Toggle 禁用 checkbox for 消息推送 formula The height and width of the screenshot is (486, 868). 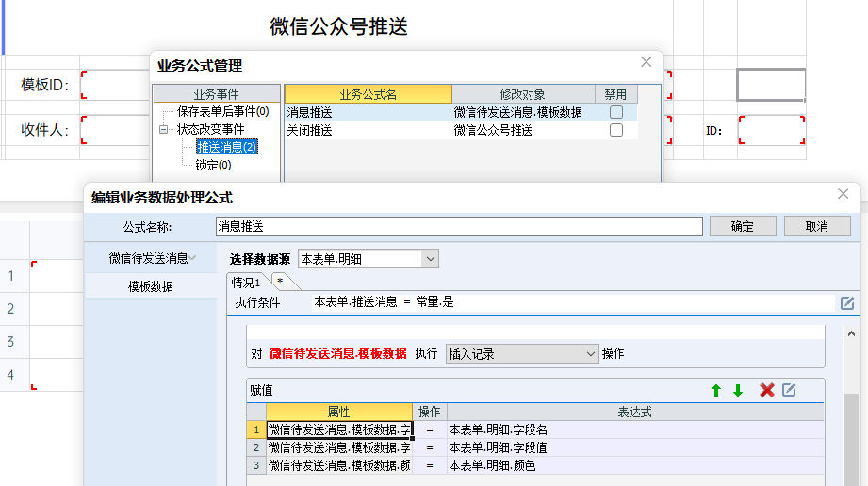616,112
